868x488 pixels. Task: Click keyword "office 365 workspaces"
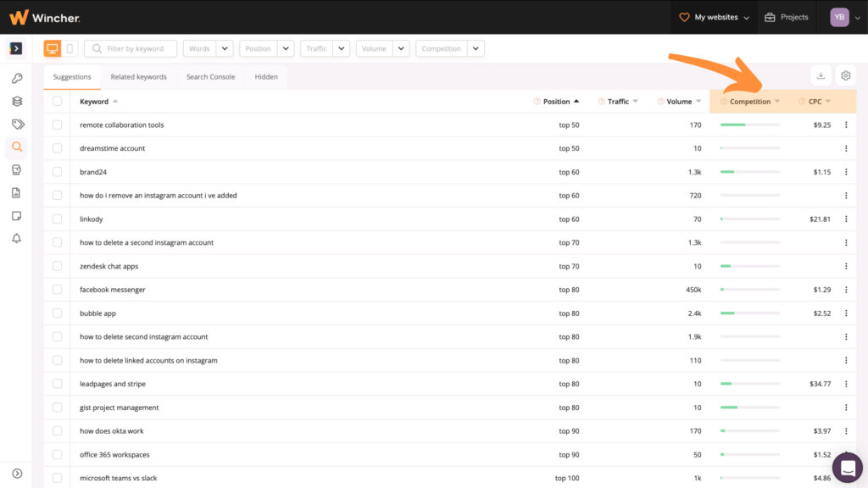click(114, 455)
